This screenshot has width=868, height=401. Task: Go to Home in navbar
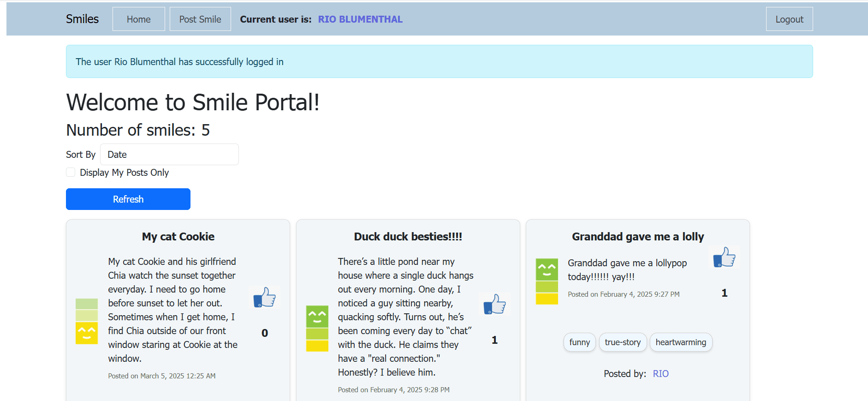(139, 19)
